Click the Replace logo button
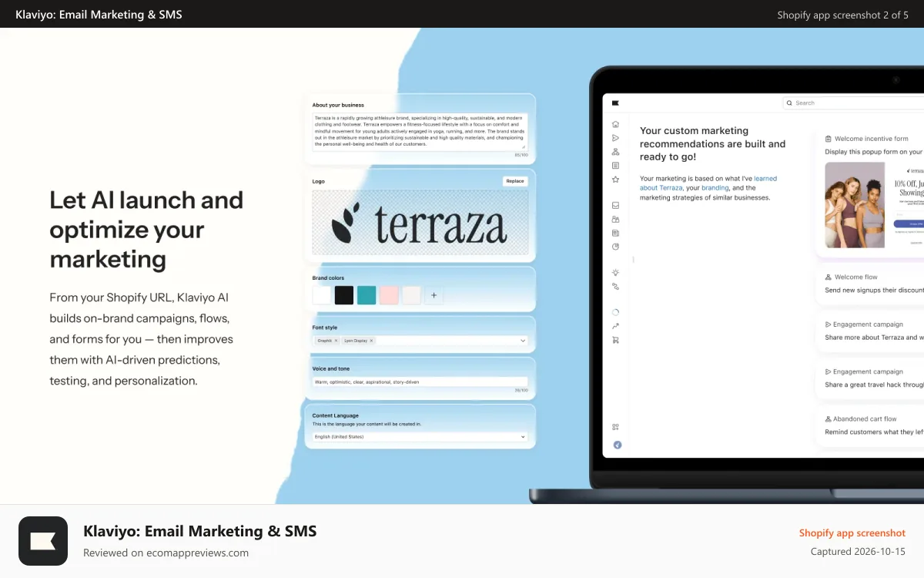This screenshot has height=578, width=924. click(515, 181)
